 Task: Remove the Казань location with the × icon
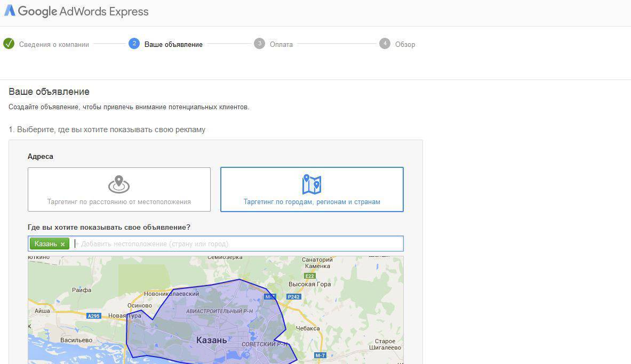tap(62, 244)
